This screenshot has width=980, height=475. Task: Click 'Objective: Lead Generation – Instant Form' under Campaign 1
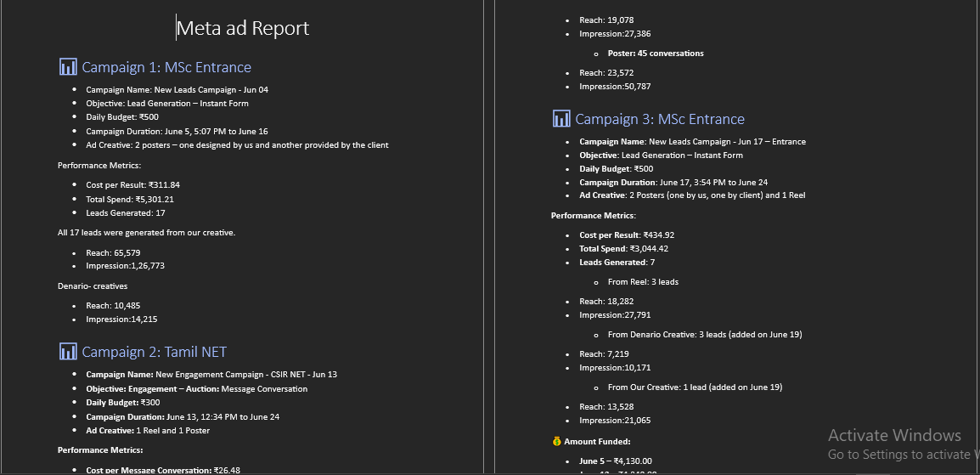click(x=167, y=104)
